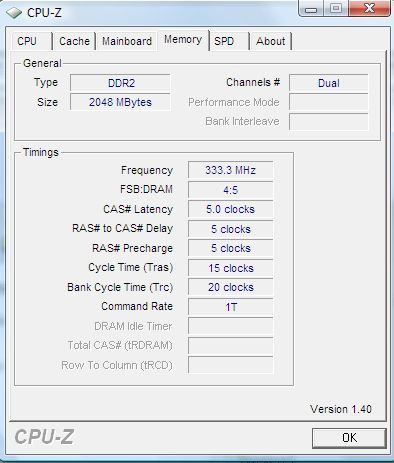Minimize the CPU-Z window
Viewport: 394px width, 463px height.
(311, 8)
